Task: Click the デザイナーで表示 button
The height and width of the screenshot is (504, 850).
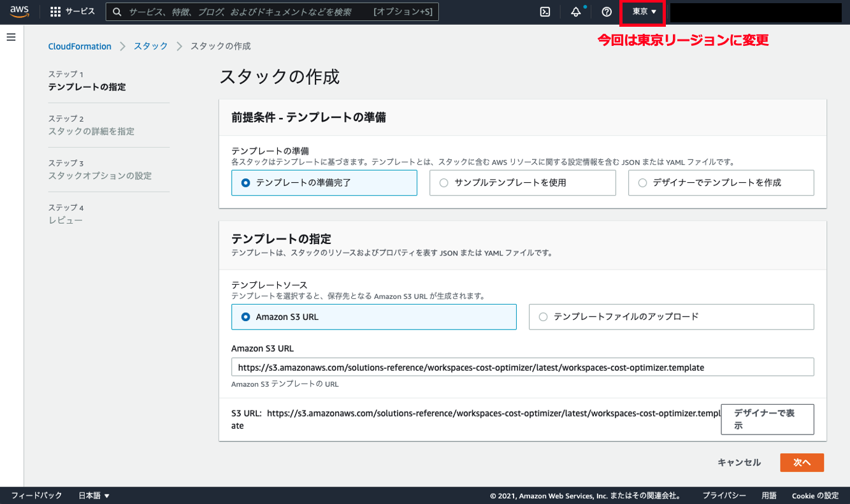Action: pos(767,419)
